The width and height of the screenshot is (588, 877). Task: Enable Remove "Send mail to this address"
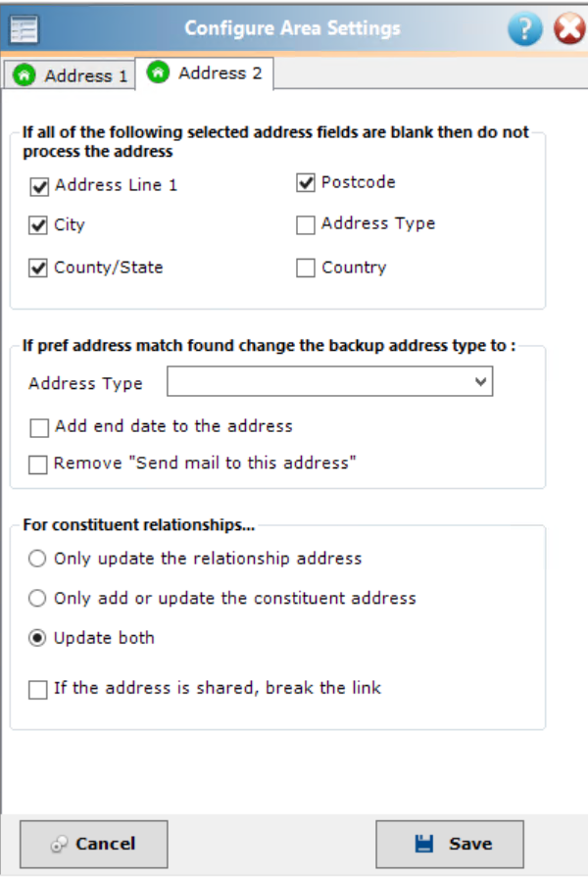click(38, 464)
